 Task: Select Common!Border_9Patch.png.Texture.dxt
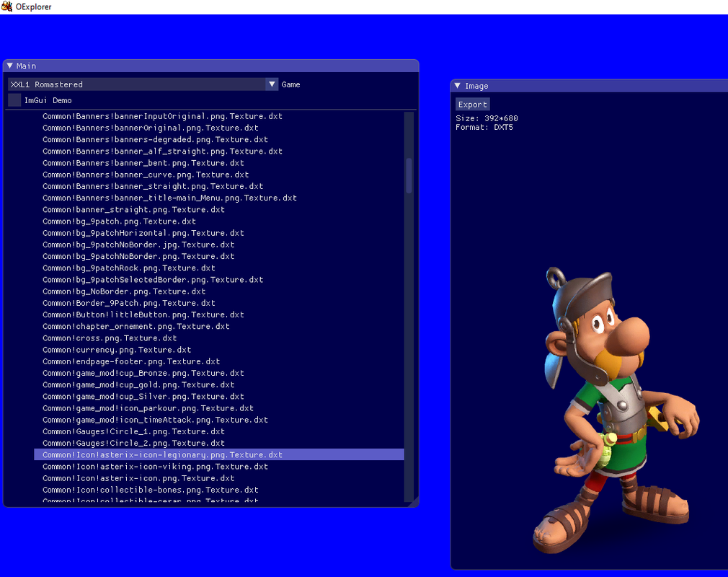click(x=218, y=303)
